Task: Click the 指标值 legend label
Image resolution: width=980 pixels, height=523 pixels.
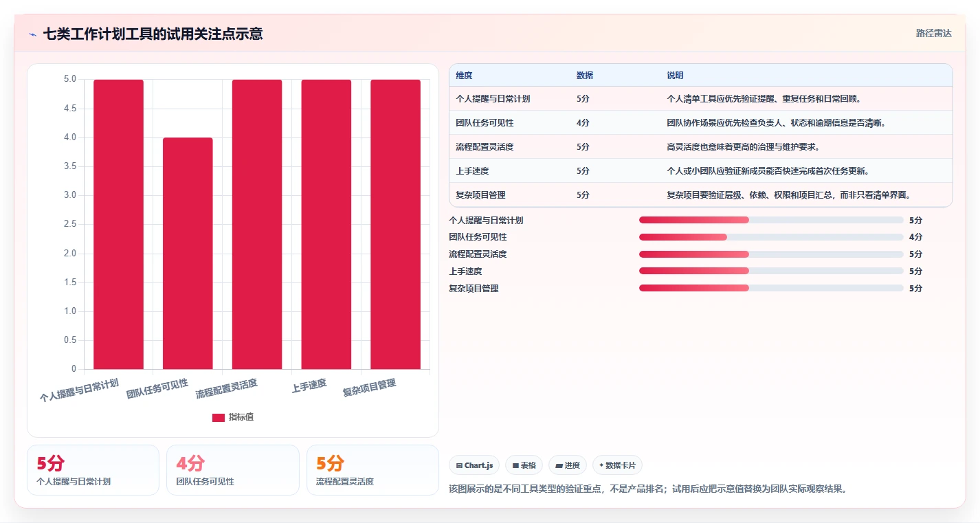Action: (x=241, y=417)
